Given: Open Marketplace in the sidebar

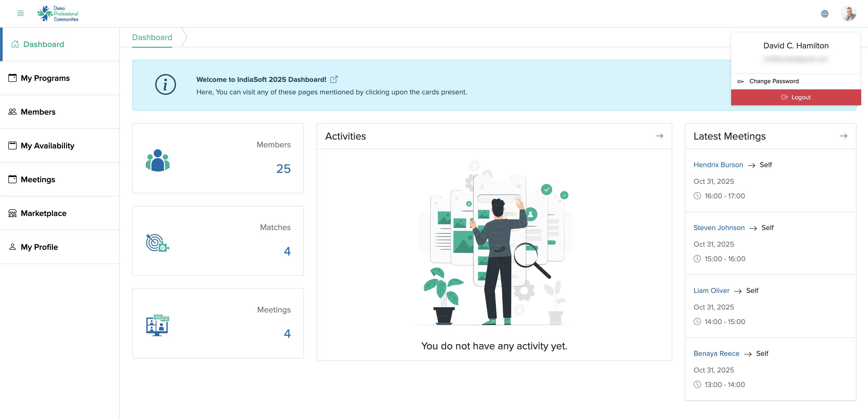Looking at the screenshot, I should [60, 213].
